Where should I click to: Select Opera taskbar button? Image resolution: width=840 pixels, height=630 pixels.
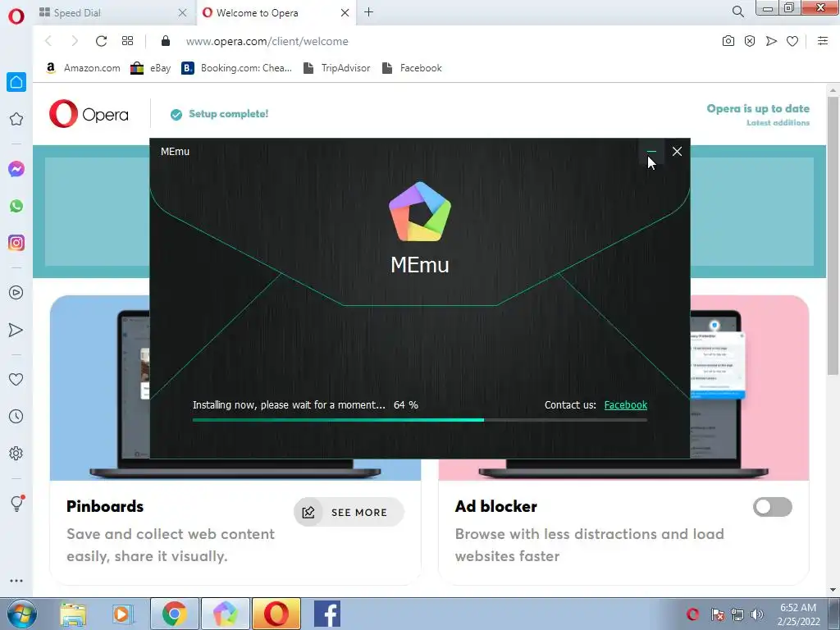coord(276,614)
